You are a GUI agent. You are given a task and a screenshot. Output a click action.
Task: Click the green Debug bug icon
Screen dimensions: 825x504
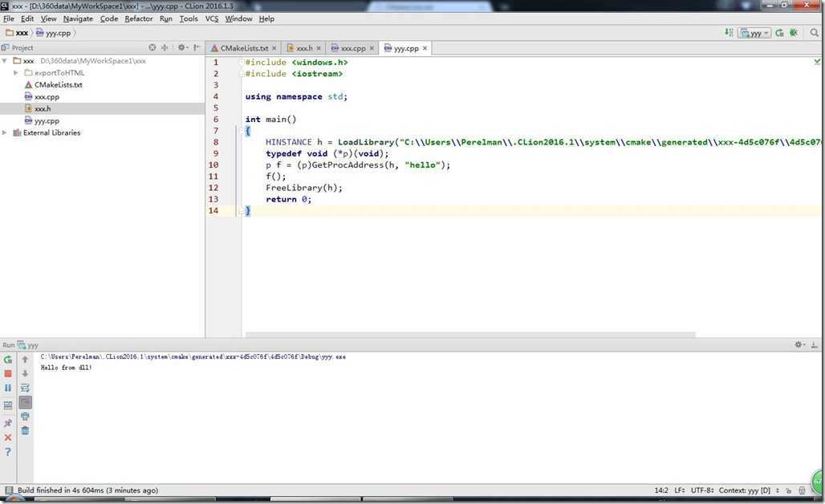[x=794, y=33]
